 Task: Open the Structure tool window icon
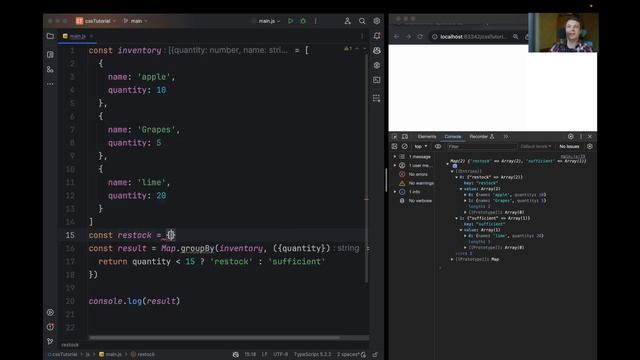point(50,69)
